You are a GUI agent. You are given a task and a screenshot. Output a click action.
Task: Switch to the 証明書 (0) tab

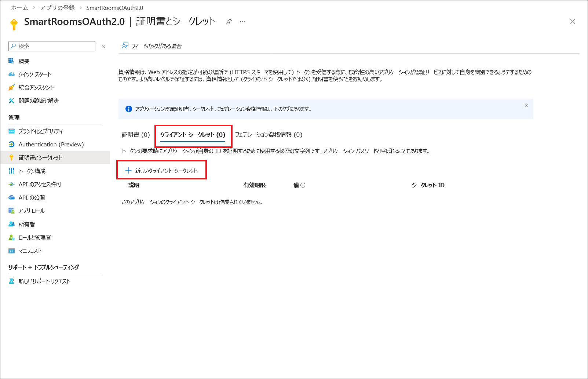click(x=136, y=135)
